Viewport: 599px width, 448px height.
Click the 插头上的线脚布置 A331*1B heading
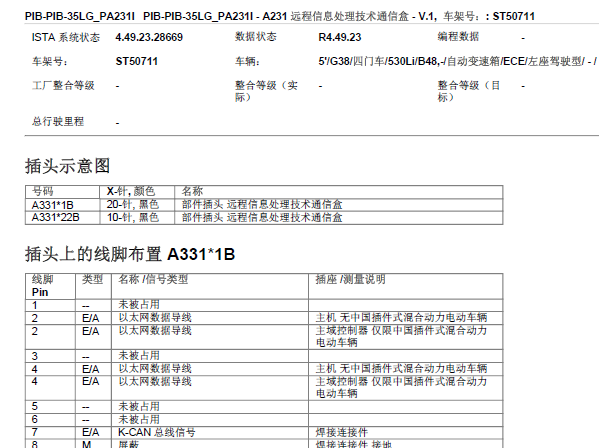(130, 254)
